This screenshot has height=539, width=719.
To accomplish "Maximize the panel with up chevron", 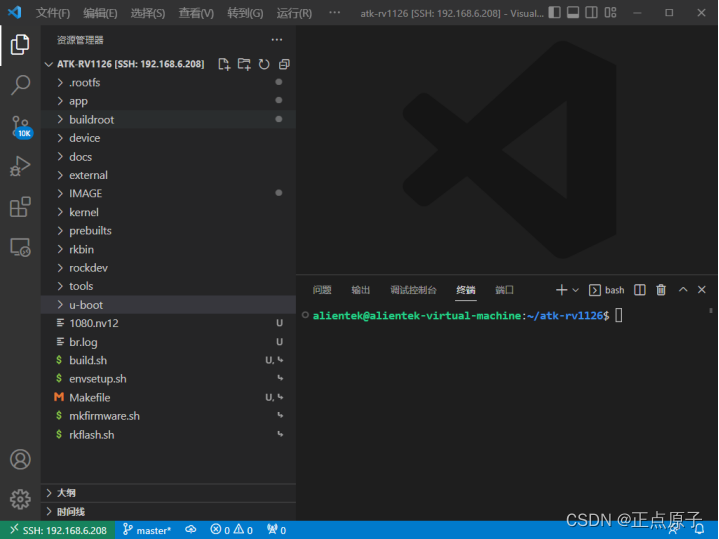I will pos(683,289).
